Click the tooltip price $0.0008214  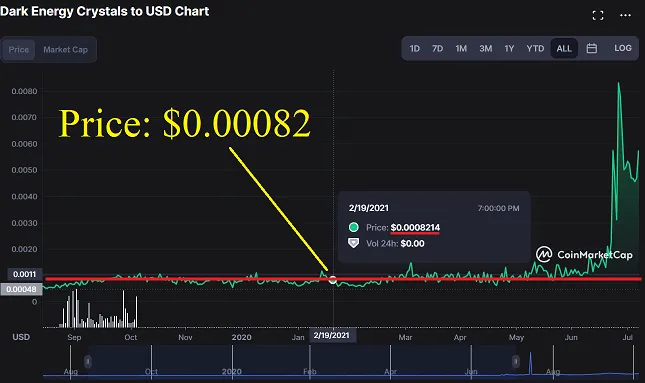415,227
